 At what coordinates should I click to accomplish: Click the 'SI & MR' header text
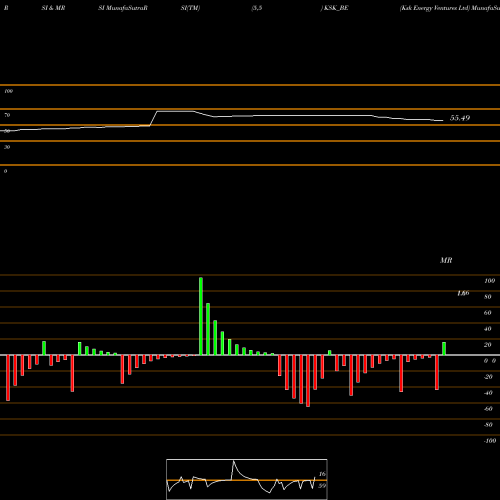pyautogui.click(x=53, y=8)
